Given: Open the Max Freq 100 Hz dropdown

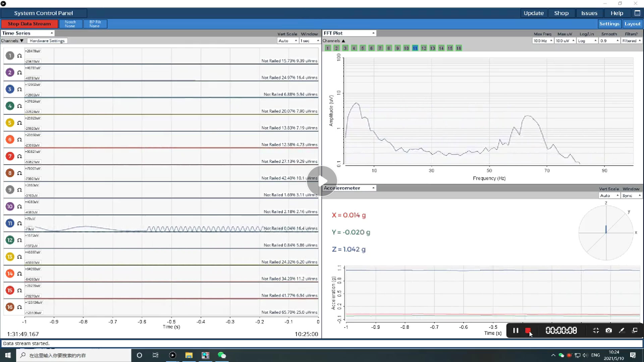Looking at the screenshot, I should tap(542, 41).
